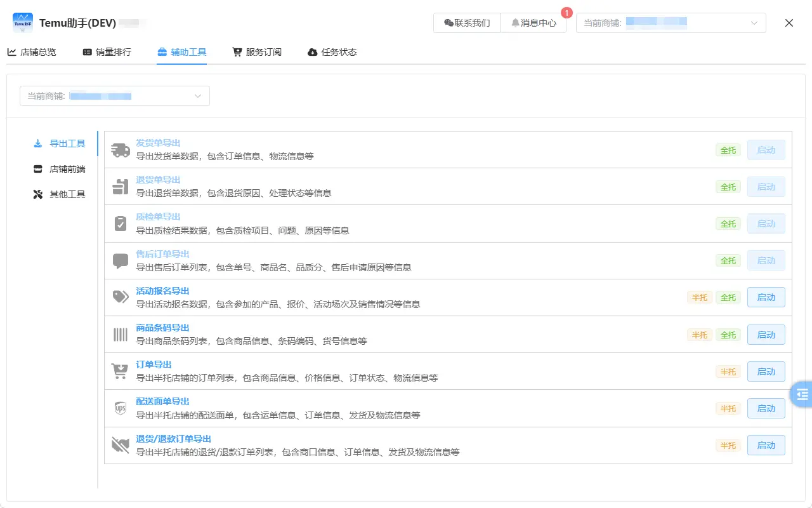This screenshot has height=508, width=812.
Task: Select 导出工具 in the side menu
Action: click(60, 144)
